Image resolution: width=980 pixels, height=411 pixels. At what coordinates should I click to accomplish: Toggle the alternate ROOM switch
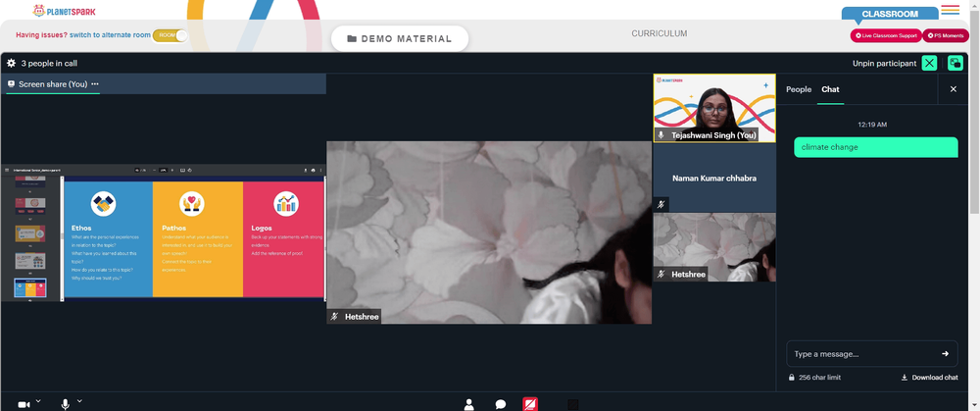pos(171,35)
